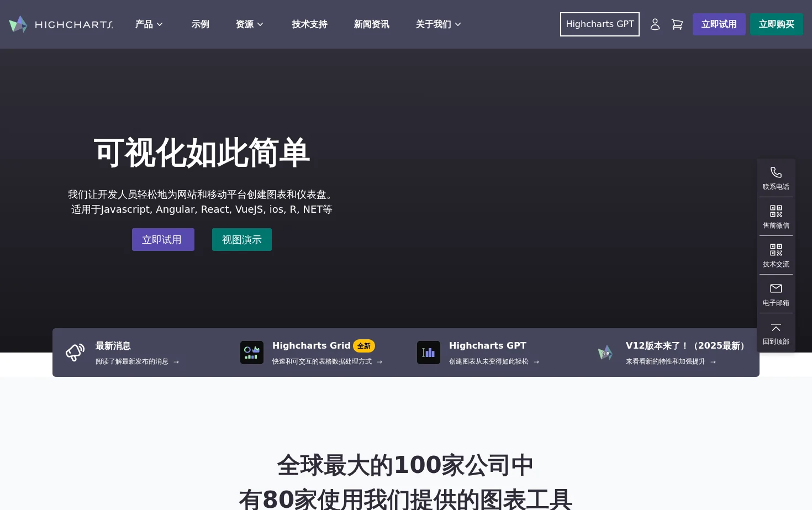Click the Highcharts logo in the header
This screenshot has height=510, width=812.
tap(61, 24)
